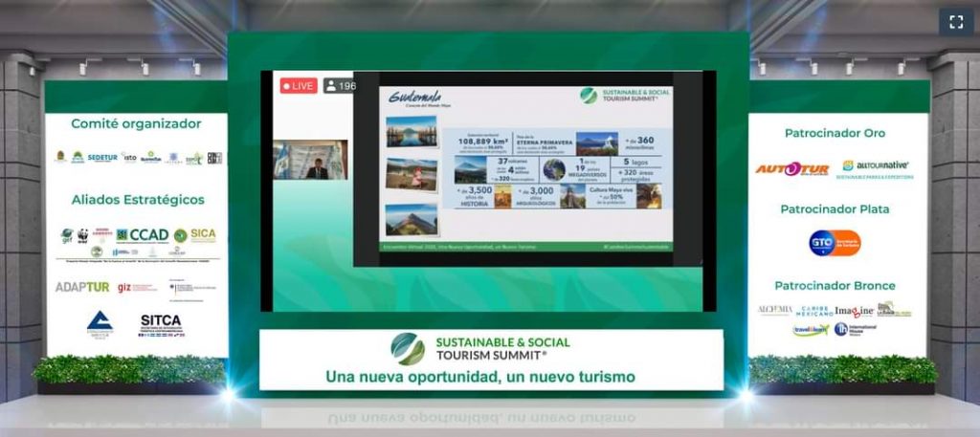Open the SEDETUR organizer logo
This screenshot has width=980, height=437.
click(101, 158)
